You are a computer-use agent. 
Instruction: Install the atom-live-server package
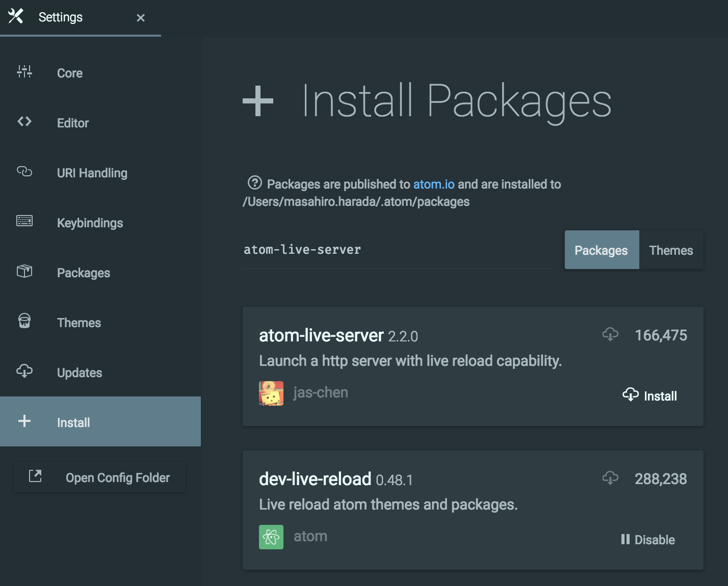(x=651, y=395)
